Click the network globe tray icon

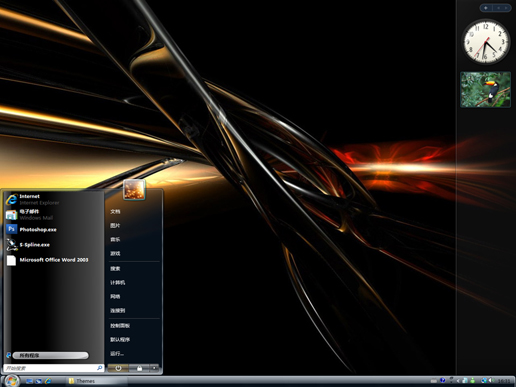[484, 380]
